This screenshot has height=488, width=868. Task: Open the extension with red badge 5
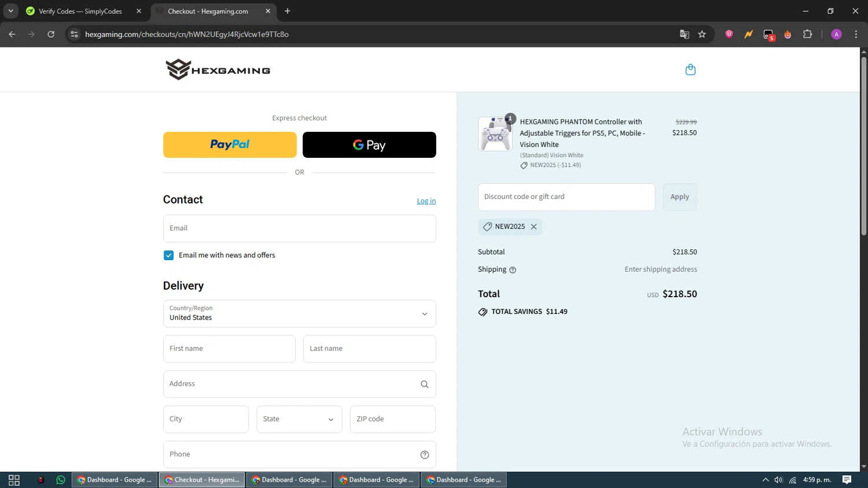click(768, 35)
